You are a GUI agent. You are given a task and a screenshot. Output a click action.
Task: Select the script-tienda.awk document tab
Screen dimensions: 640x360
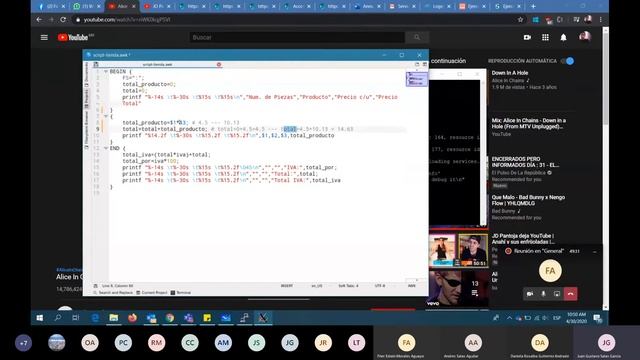click(158, 64)
